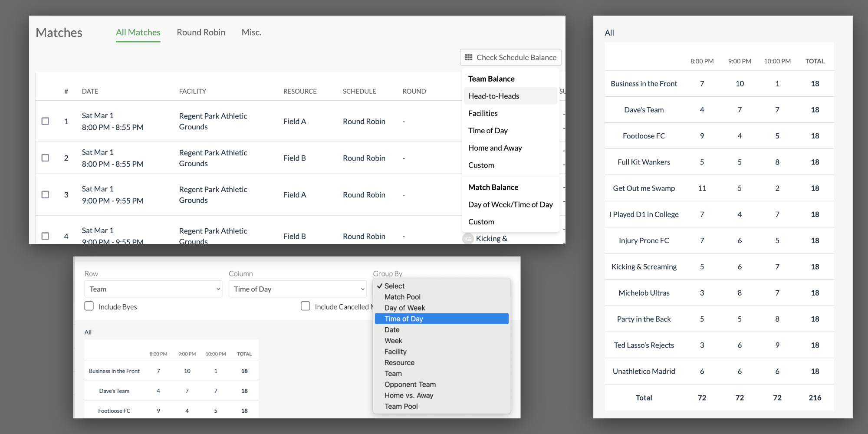Pick Opponent Team from Group By options
This screenshot has width=868, height=434.
[x=410, y=385]
